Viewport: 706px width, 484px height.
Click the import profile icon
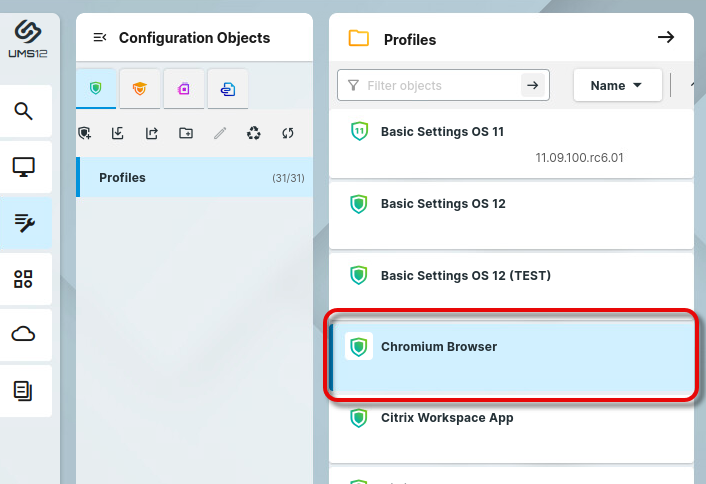point(118,133)
